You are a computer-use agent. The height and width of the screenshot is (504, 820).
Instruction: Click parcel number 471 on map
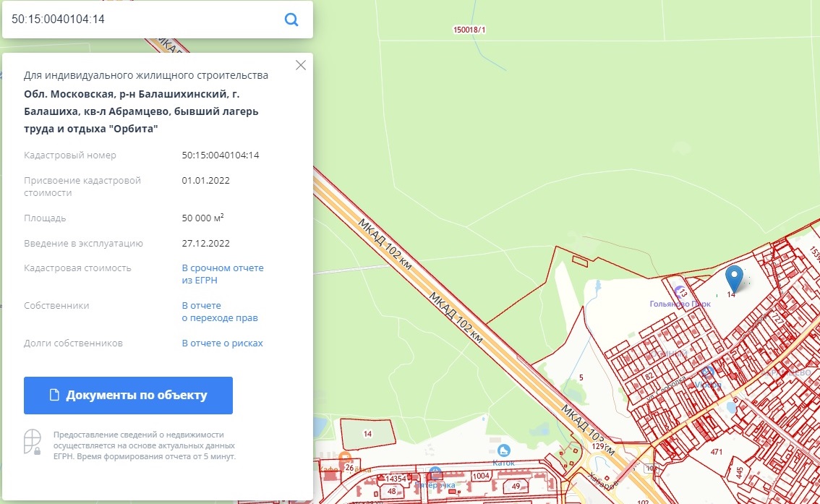pos(716,452)
